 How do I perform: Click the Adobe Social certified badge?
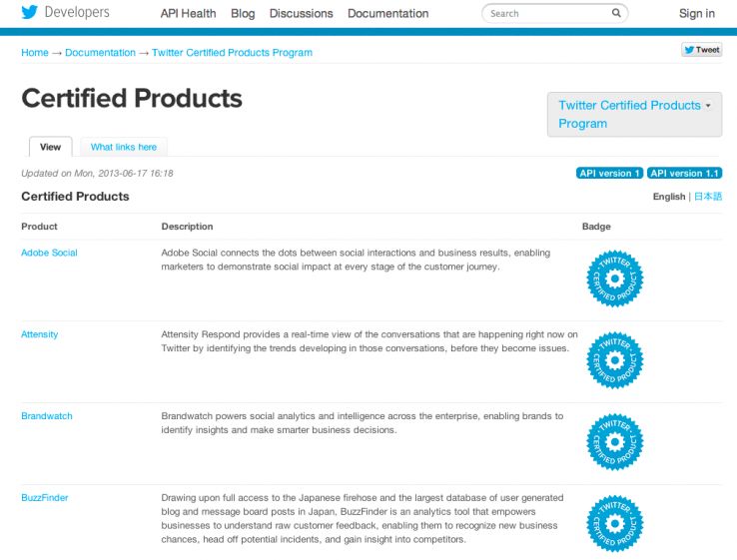(612, 277)
